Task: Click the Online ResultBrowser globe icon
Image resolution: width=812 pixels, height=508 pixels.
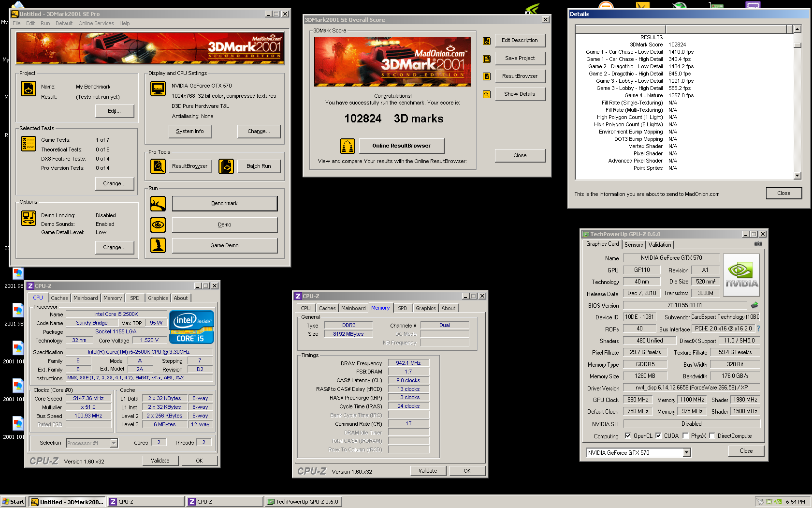Action: pyautogui.click(x=348, y=146)
